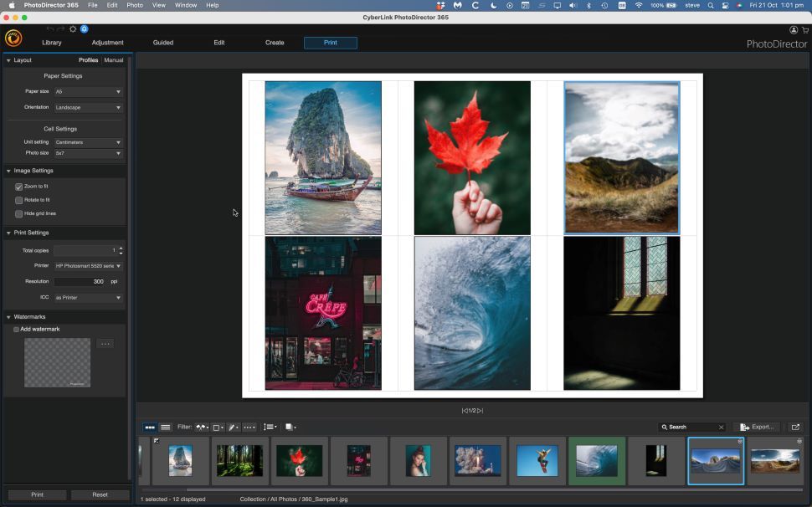The image size is (812, 507).
Task: Open the browser panel in a floating window
Action: pos(796,427)
